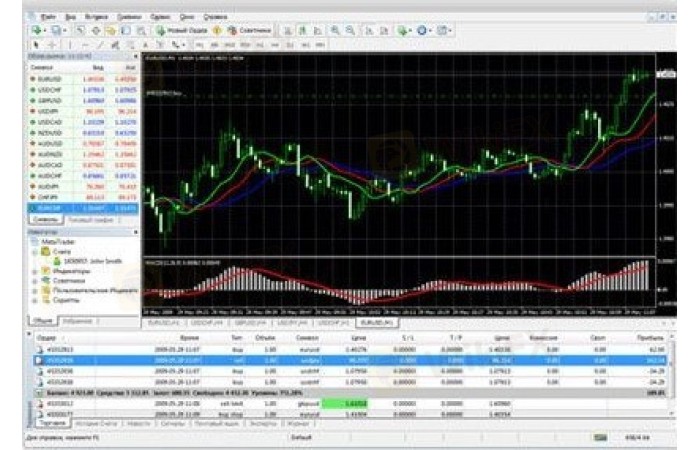Switch chart to candlesticks icon

tap(303, 31)
